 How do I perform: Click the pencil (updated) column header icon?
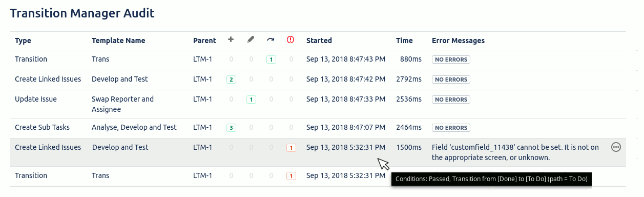pyautogui.click(x=251, y=40)
